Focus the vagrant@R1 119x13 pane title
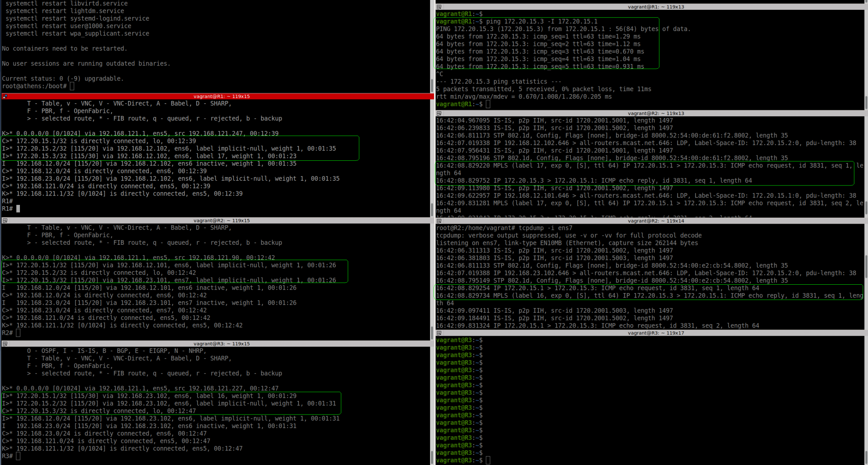 click(656, 7)
